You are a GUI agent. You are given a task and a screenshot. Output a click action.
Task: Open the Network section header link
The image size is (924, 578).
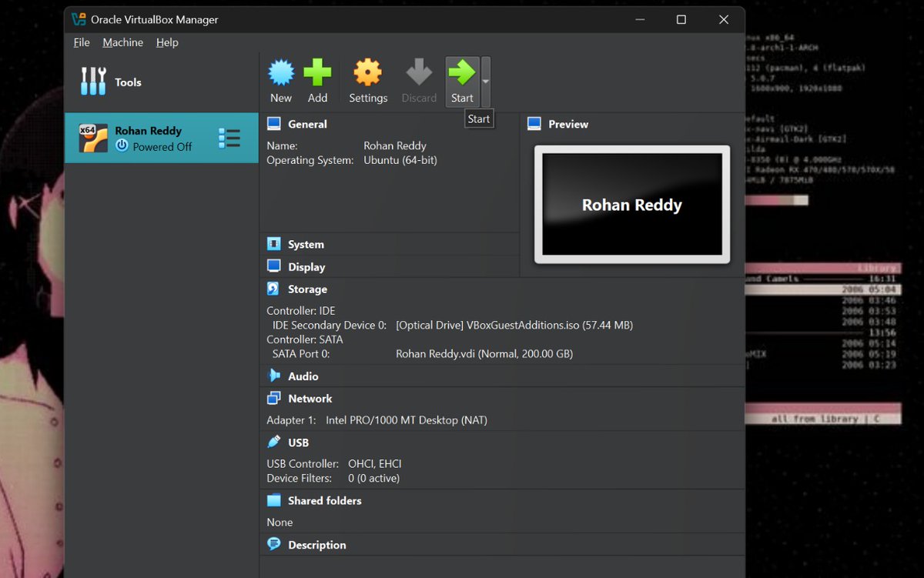point(310,399)
